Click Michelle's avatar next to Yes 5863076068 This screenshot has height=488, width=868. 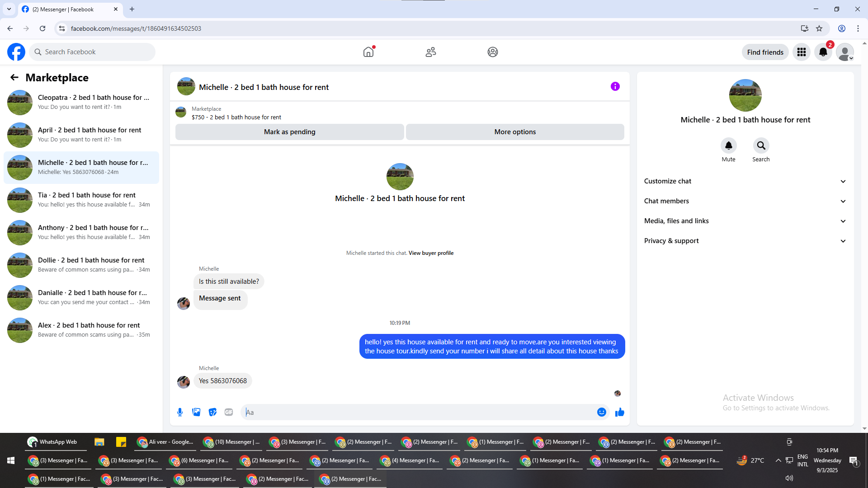(x=184, y=382)
